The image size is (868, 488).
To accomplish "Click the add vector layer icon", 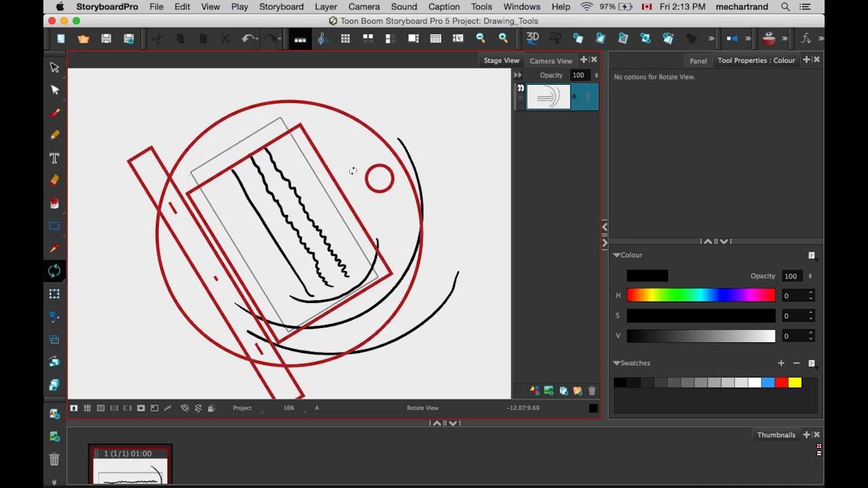I will pyautogui.click(x=534, y=391).
